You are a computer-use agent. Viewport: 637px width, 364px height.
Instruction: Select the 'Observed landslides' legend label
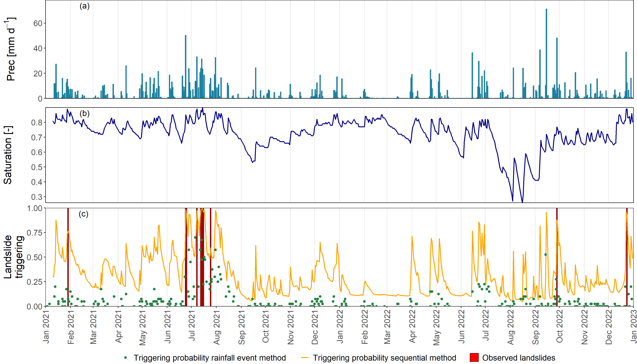coord(519,358)
